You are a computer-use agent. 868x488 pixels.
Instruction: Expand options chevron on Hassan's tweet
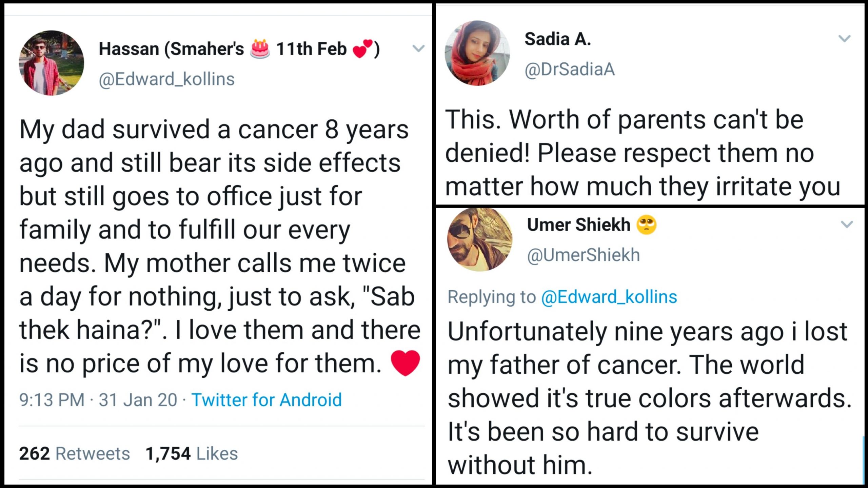click(x=418, y=49)
